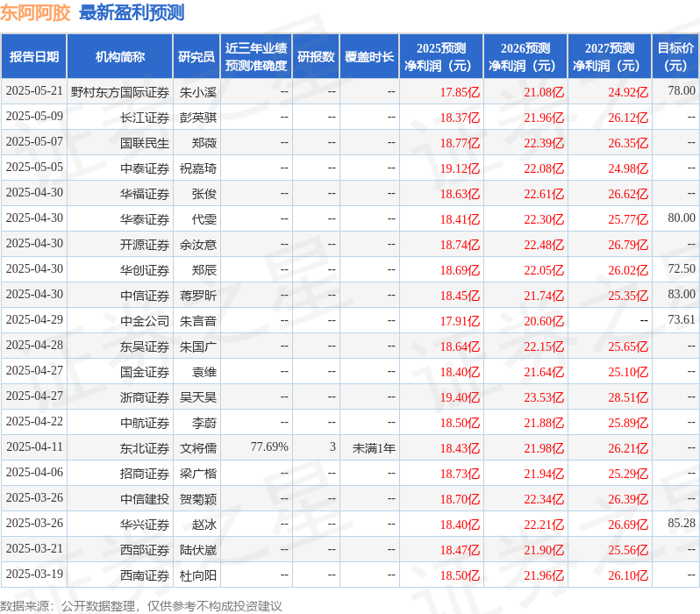
Task: Click 华福证券 institution name
Action: click(x=144, y=194)
